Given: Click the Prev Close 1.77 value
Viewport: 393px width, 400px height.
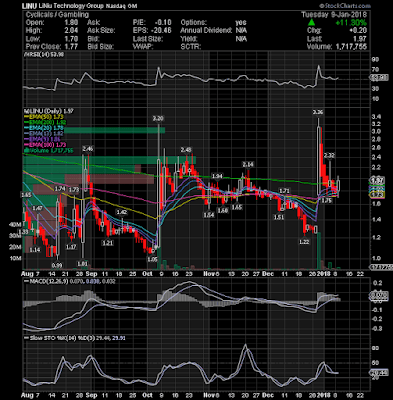Looking at the screenshot, I should coord(71,47).
